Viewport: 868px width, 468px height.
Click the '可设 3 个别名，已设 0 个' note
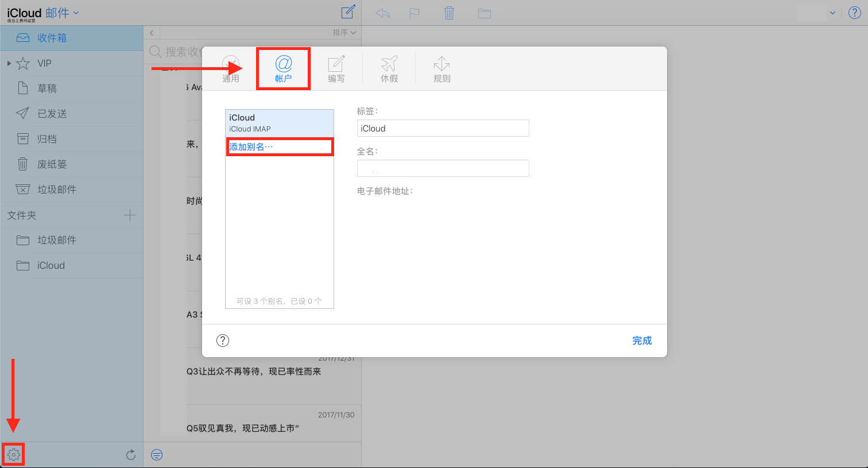[x=279, y=301]
